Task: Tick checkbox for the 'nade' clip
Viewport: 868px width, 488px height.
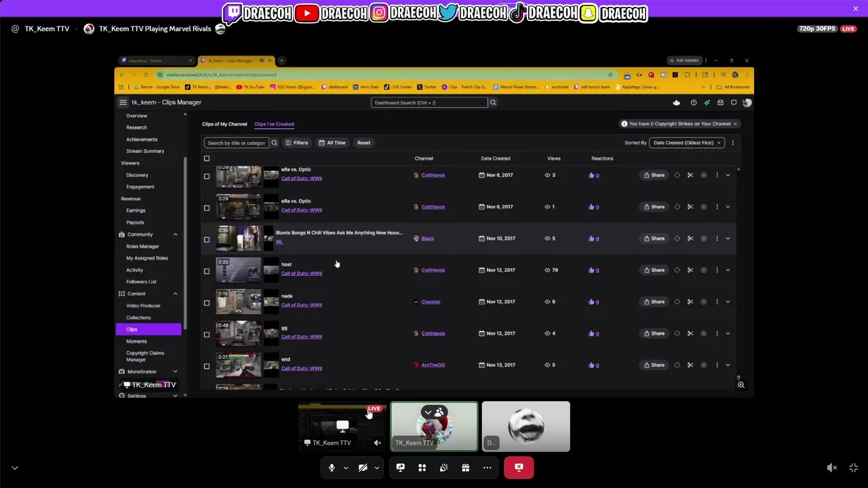Action: click(207, 303)
